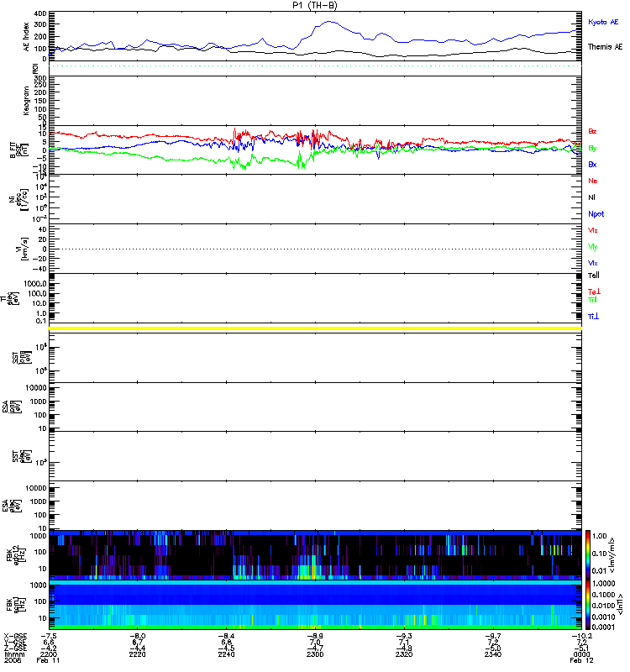Click the 2200 time tick label
This screenshot has width=630, height=672.
click(x=48, y=654)
